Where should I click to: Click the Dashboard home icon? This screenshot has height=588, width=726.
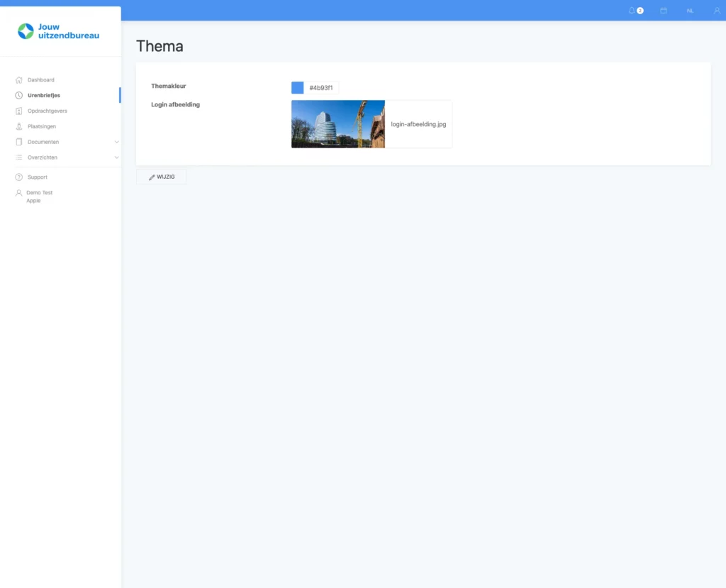(x=19, y=80)
